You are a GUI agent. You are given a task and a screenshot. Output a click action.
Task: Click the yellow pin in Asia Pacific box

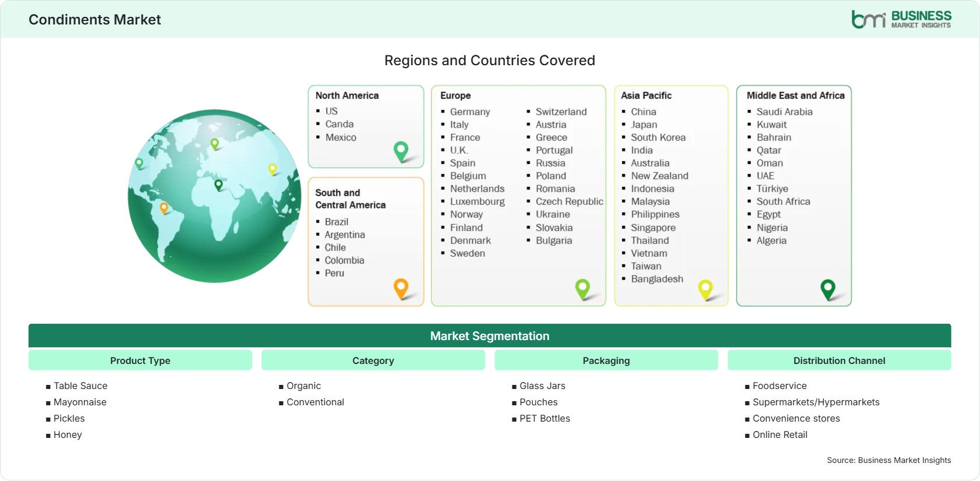click(x=706, y=289)
